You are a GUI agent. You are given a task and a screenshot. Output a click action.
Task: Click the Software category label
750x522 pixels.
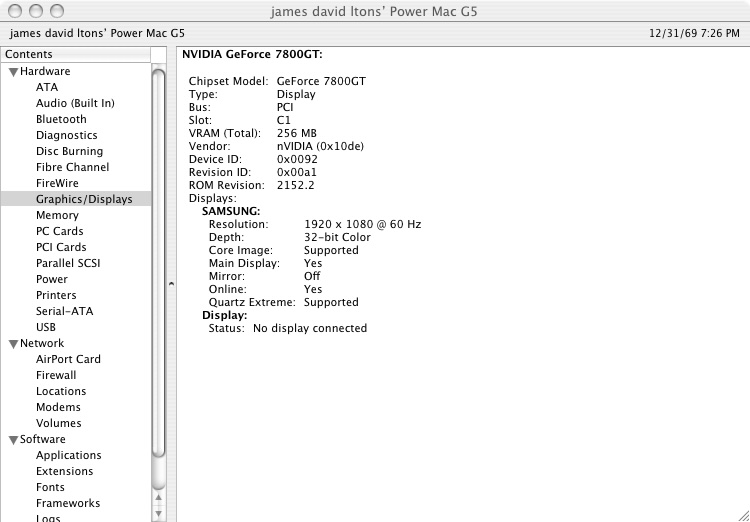[x=43, y=439]
